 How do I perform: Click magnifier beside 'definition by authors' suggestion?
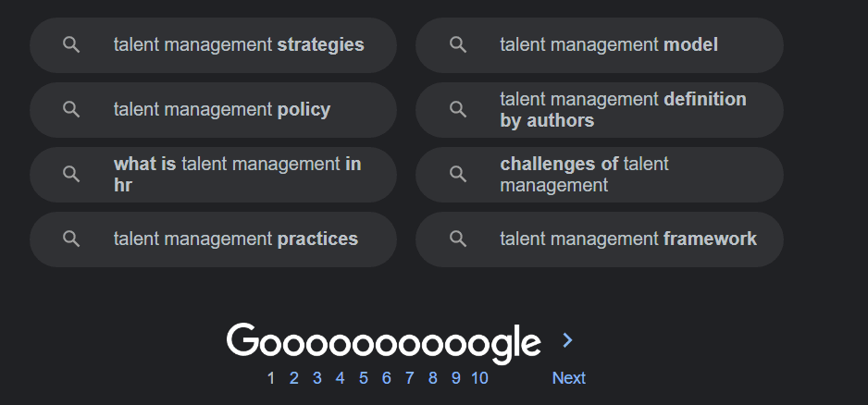(457, 109)
